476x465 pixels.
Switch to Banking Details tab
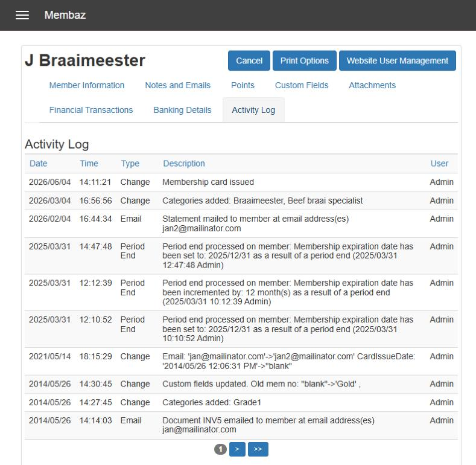pos(182,110)
